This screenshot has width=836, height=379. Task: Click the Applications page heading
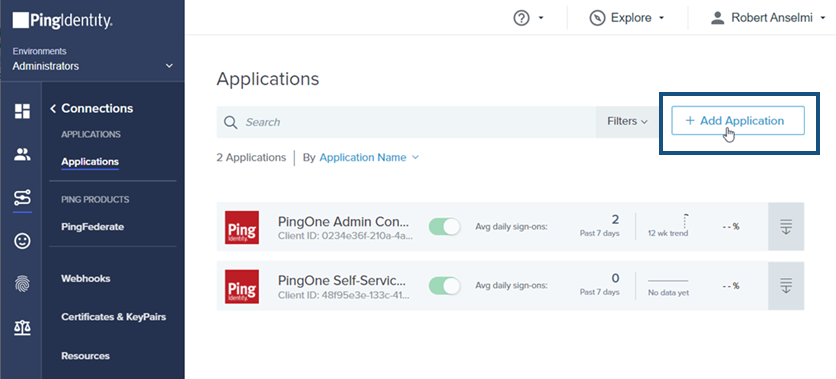pos(268,79)
